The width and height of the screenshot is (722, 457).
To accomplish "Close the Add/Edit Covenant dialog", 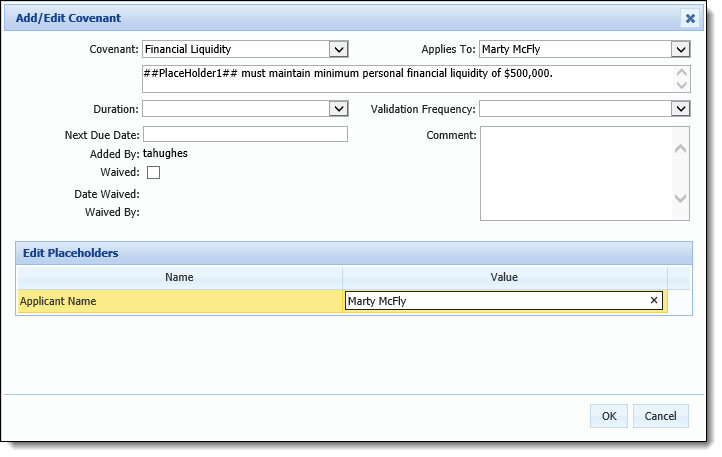I will pos(690,18).
